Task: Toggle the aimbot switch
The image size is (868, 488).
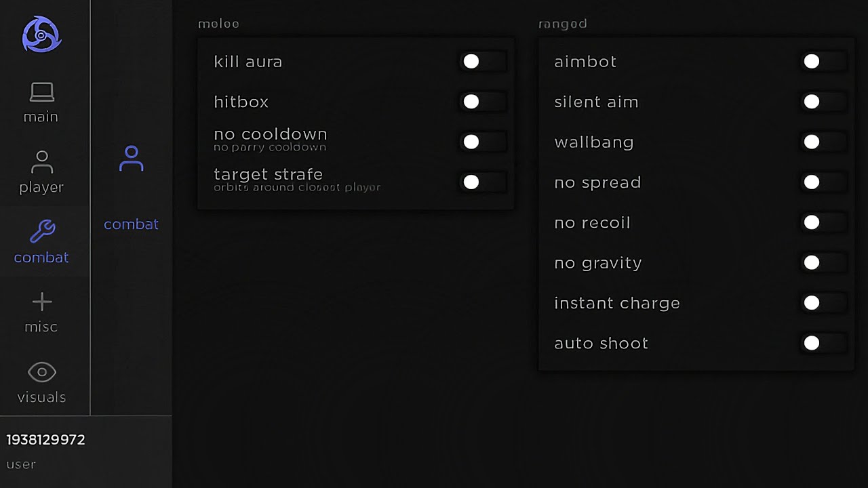Action: 823,62
